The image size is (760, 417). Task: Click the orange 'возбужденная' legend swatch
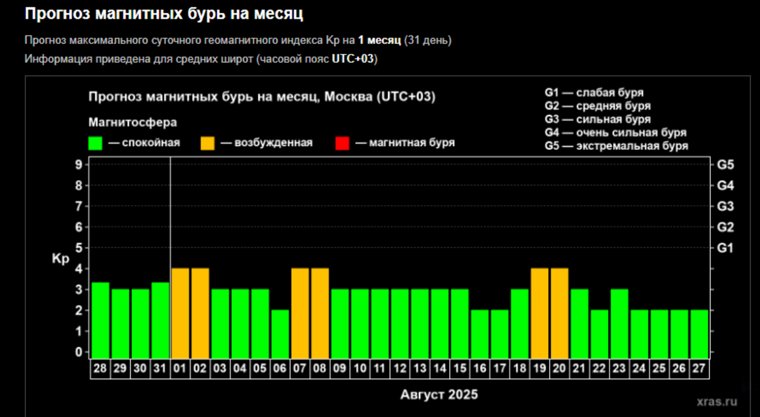click(x=207, y=144)
